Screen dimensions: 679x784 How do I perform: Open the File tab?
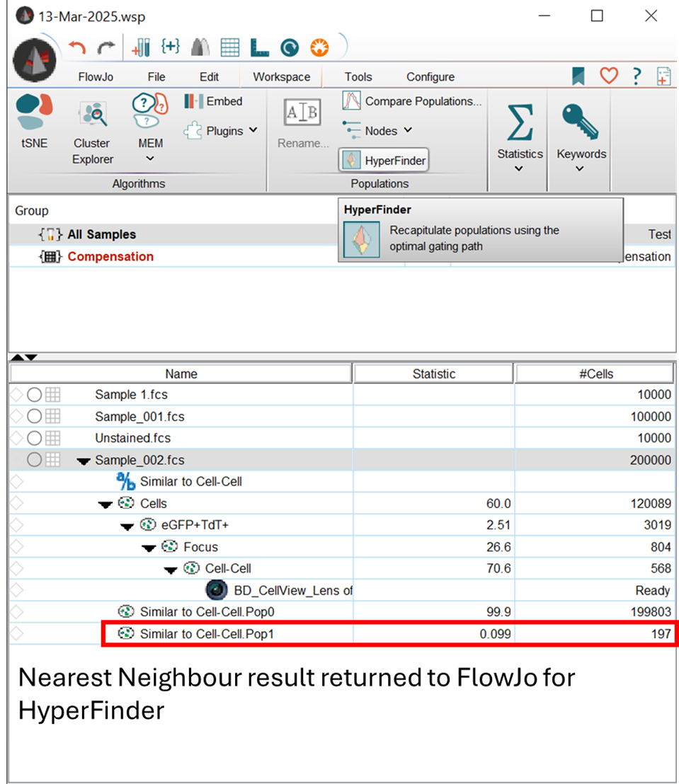click(156, 77)
